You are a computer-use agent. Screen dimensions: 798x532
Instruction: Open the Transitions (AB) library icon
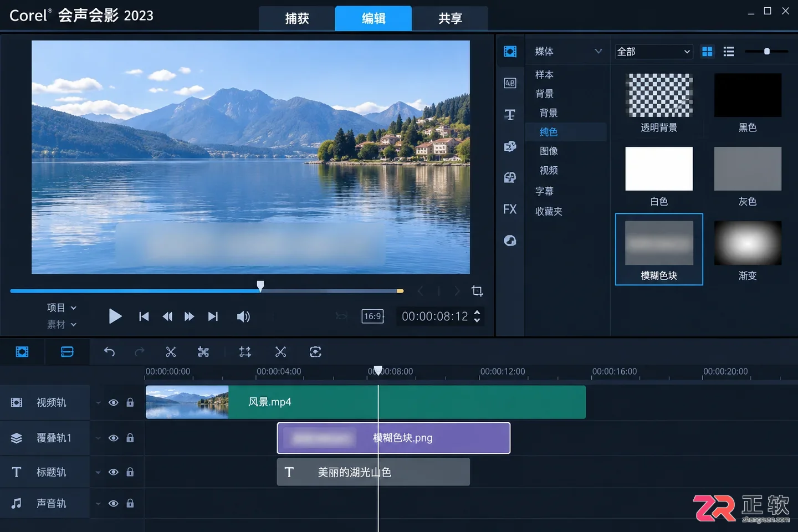coord(510,83)
